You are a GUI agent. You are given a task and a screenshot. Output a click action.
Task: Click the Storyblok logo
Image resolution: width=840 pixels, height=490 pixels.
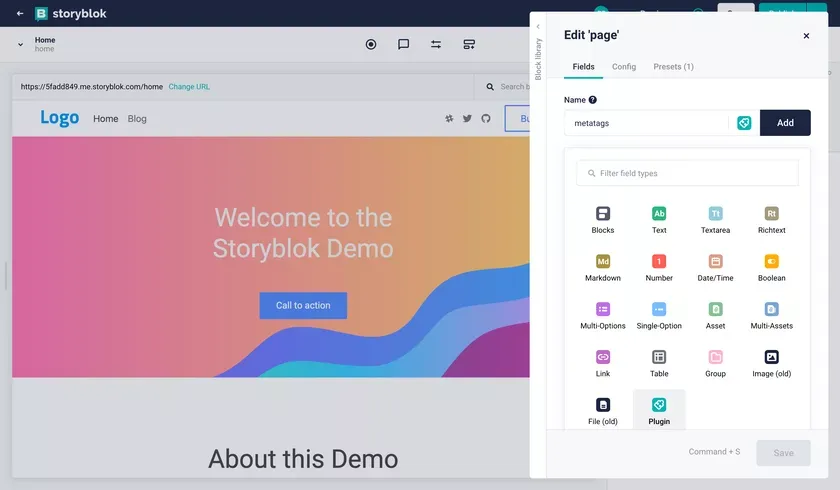coord(71,13)
